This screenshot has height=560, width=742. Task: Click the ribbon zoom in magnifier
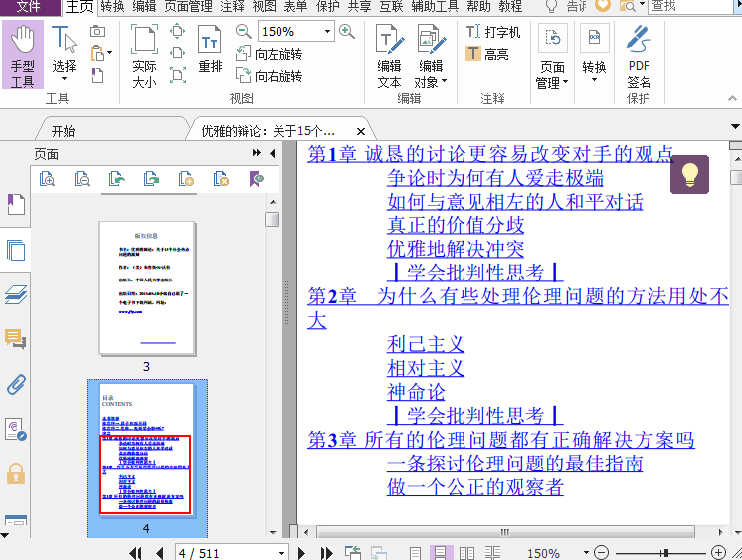[347, 32]
